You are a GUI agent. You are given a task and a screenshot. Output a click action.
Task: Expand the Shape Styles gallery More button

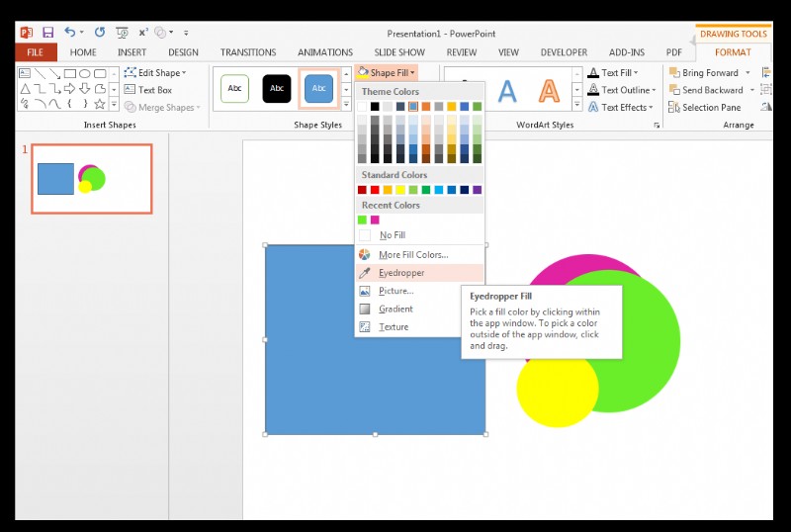[346, 105]
